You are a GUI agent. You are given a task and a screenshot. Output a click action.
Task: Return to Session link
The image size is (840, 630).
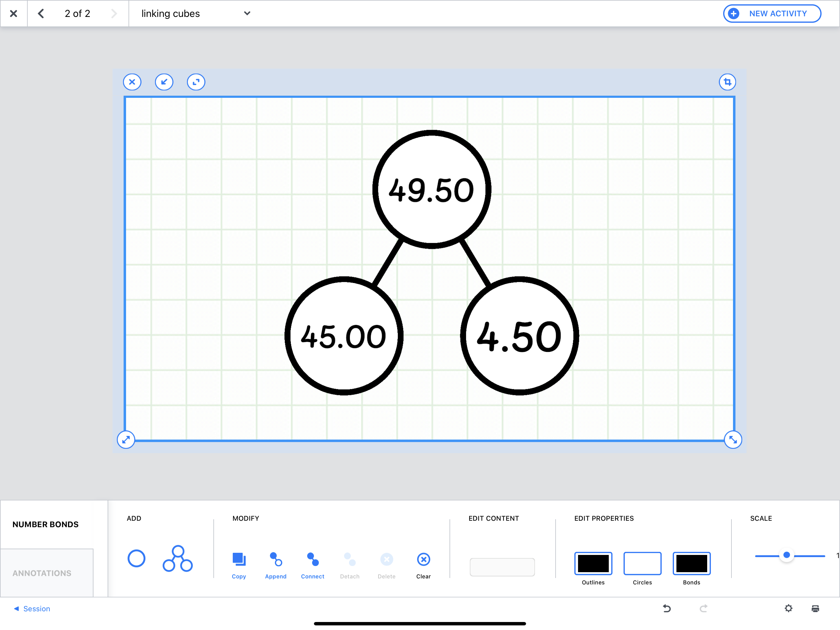tap(32, 609)
